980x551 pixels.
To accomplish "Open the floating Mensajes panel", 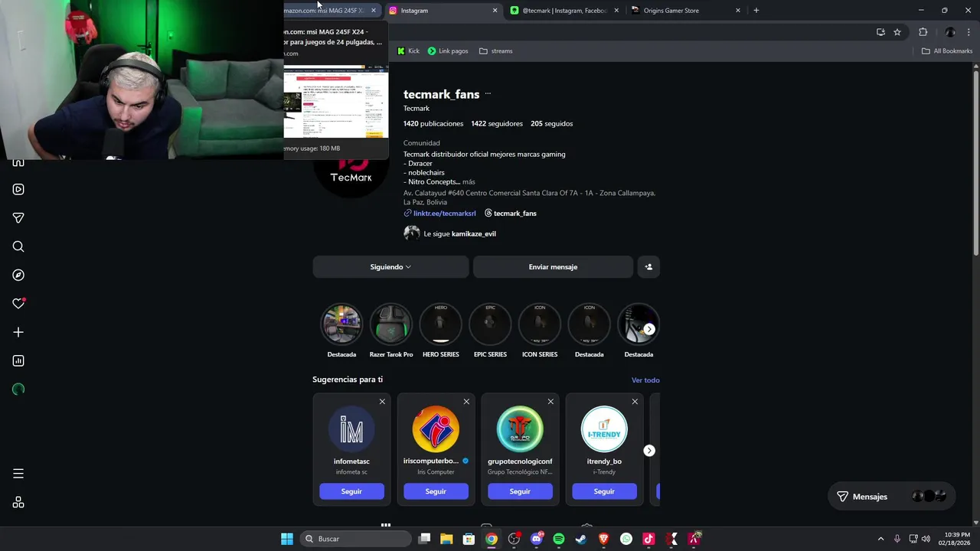I will pyautogui.click(x=892, y=497).
